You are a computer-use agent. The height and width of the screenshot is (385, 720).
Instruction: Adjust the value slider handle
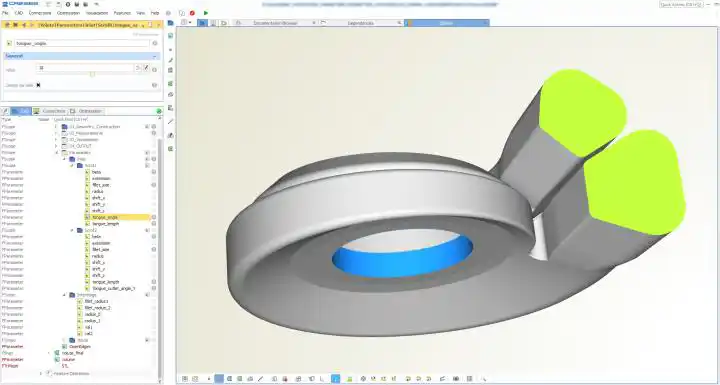pos(92,74)
